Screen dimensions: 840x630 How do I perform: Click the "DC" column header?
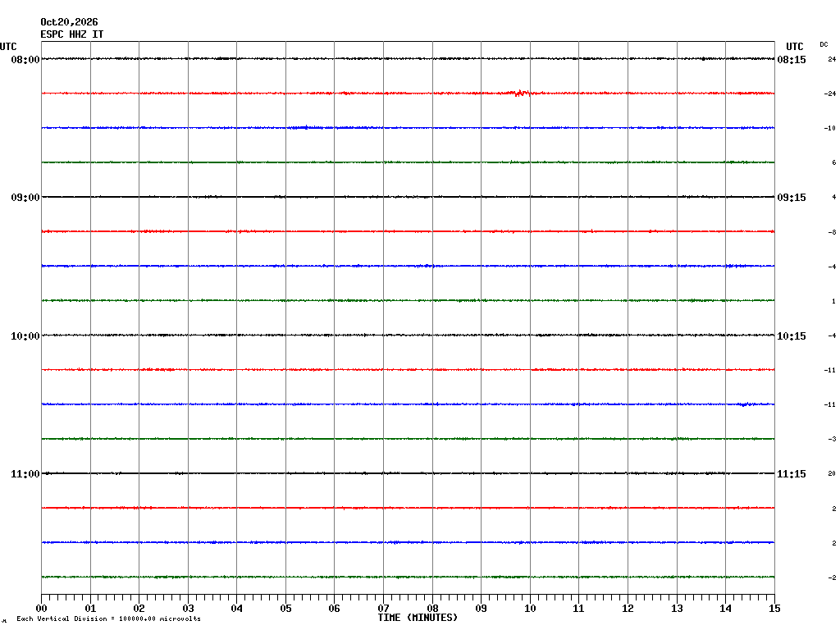(x=824, y=44)
